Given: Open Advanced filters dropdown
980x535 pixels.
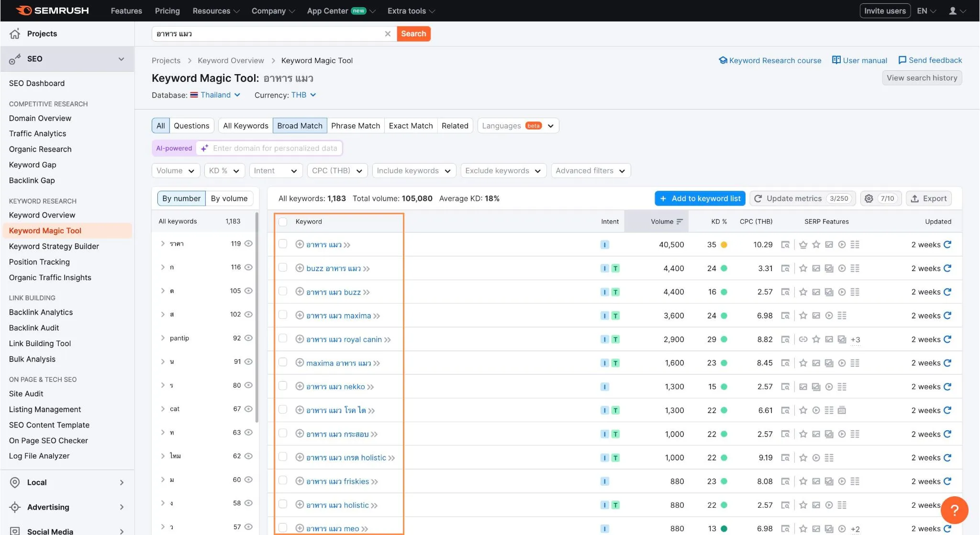Looking at the screenshot, I should tap(591, 171).
